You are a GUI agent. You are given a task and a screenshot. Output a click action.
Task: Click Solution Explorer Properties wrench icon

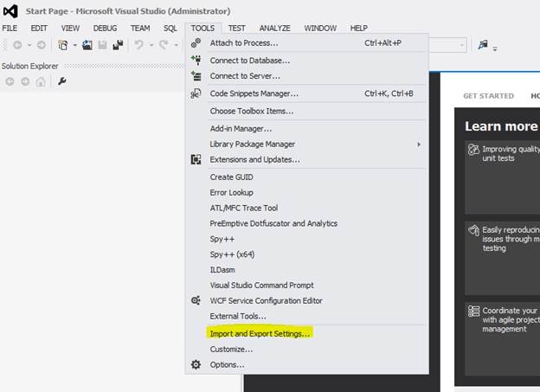pyautogui.click(x=62, y=81)
